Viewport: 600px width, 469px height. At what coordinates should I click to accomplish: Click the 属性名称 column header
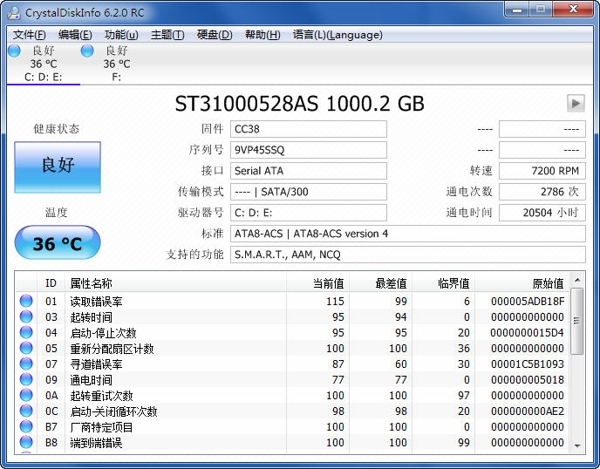pos(91,283)
